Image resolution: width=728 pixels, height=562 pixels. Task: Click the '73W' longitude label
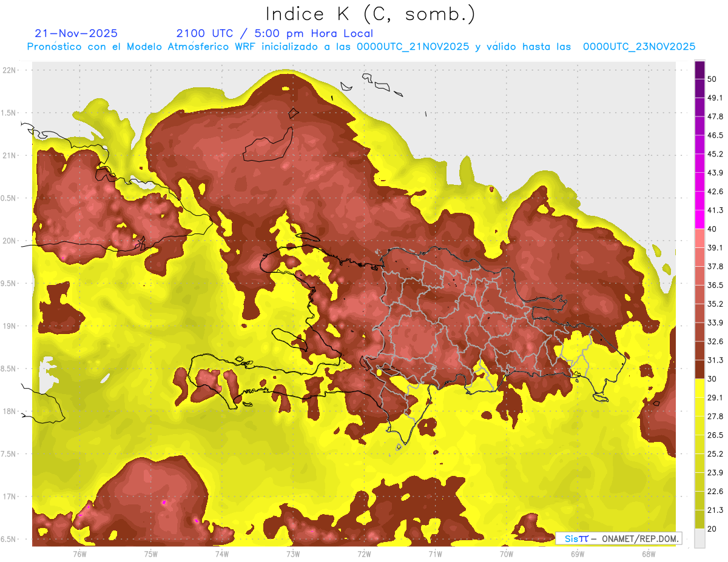(293, 554)
